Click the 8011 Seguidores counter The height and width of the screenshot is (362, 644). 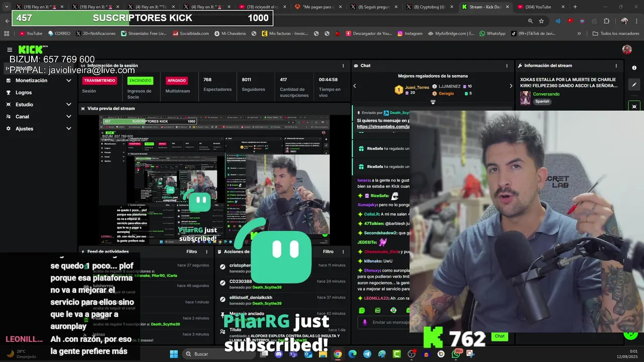point(253,84)
